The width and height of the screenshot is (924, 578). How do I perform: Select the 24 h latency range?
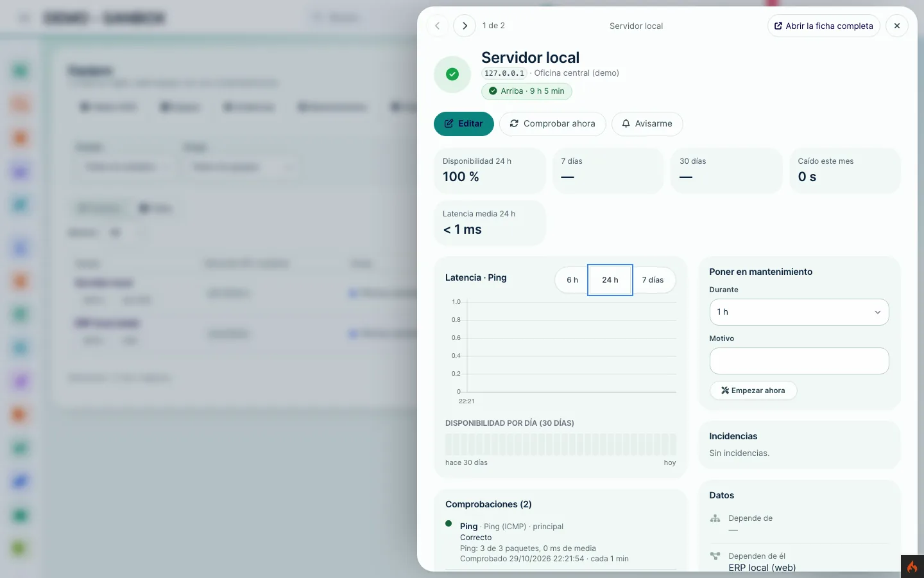tap(610, 280)
